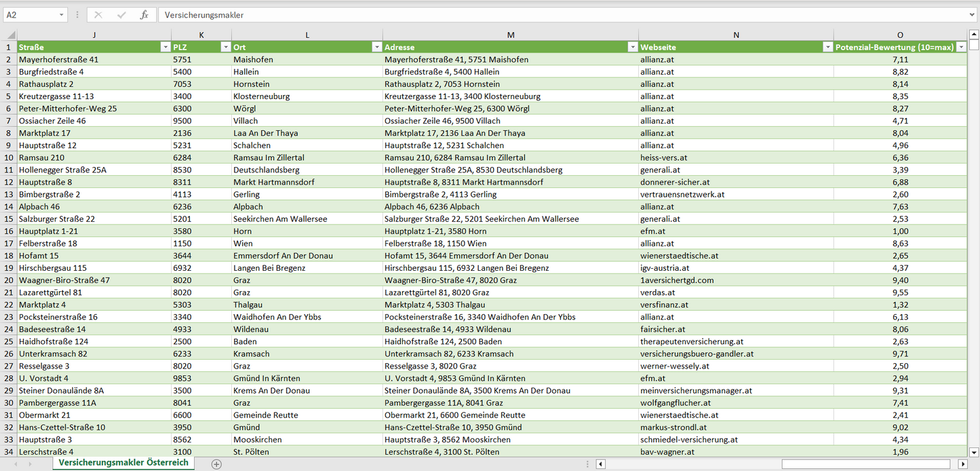Click the Cancel X icon in formula bar

click(98, 15)
